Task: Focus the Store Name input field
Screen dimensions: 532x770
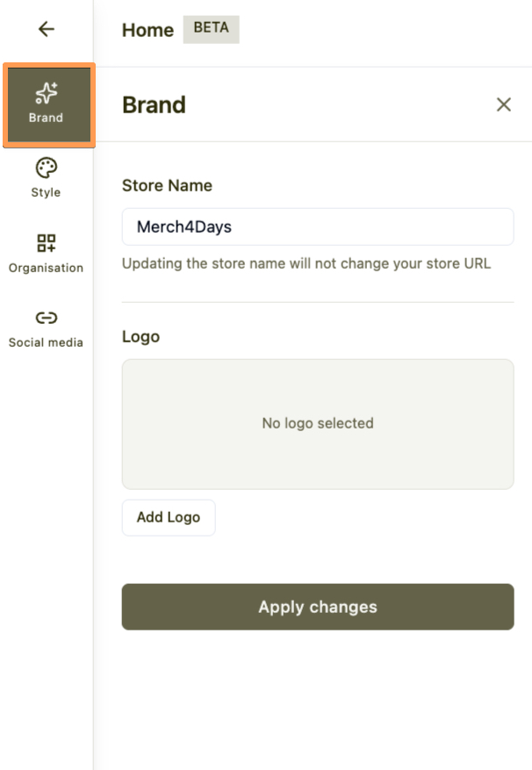Action: click(317, 227)
